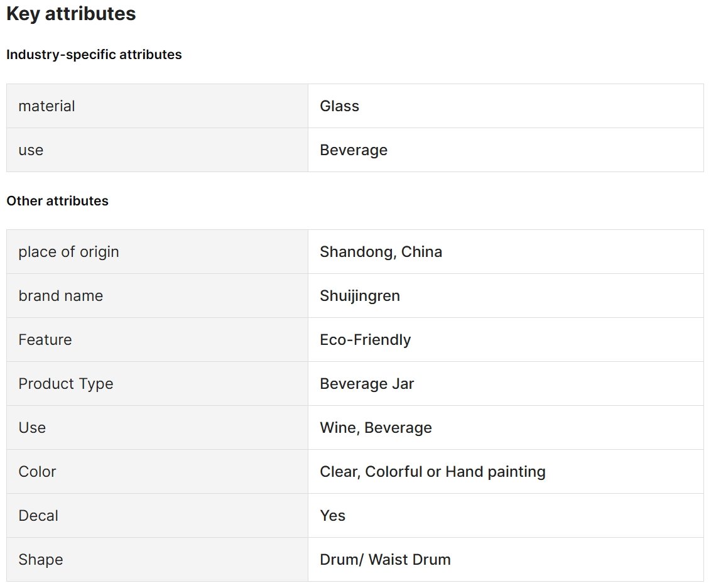Click the lowercase use label

tap(31, 150)
